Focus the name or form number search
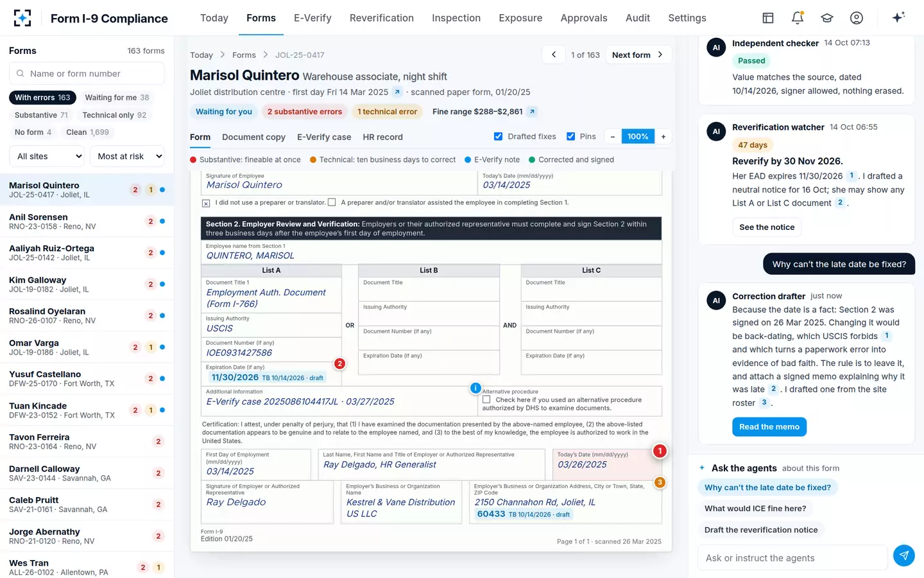Screen dimensions: 924x578 click(87, 74)
